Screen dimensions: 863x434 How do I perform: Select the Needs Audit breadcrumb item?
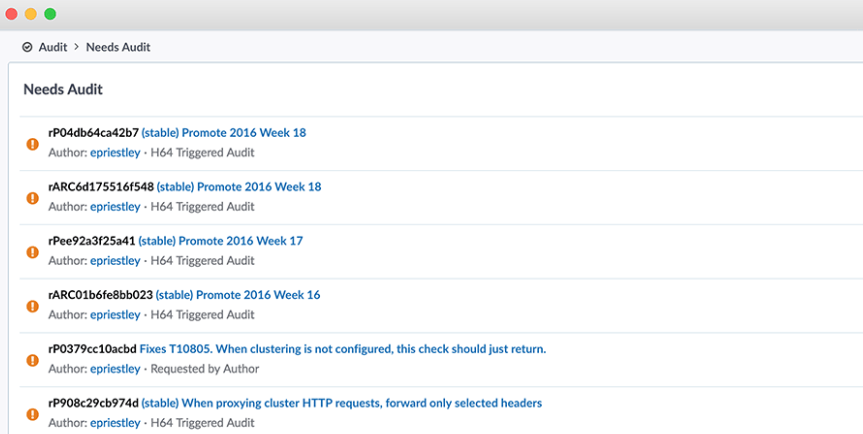tap(118, 47)
